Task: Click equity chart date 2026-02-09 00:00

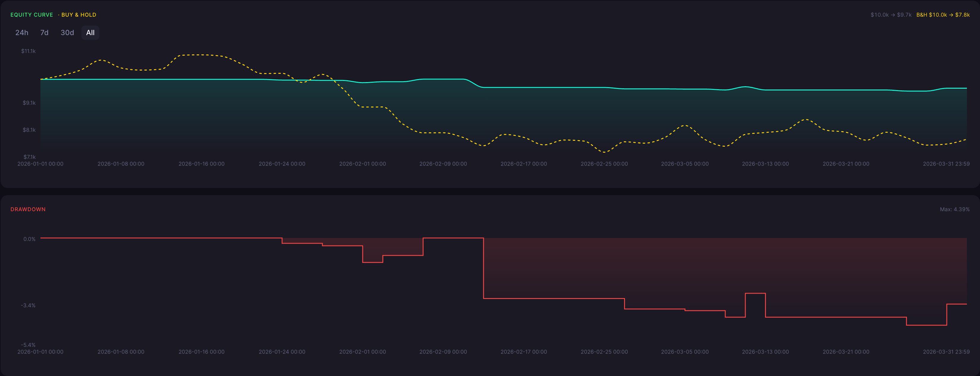Action: coord(443,164)
